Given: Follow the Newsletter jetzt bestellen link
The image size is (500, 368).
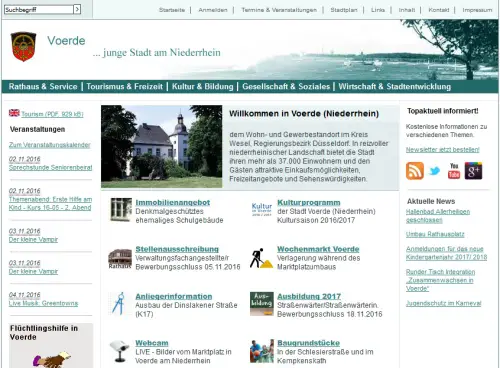Looking at the screenshot, I should pos(443,150).
